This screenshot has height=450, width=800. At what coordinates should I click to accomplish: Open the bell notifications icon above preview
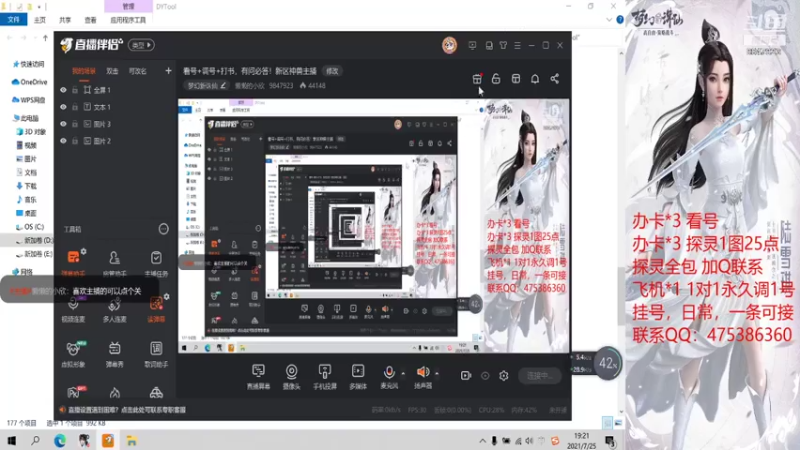(x=535, y=79)
